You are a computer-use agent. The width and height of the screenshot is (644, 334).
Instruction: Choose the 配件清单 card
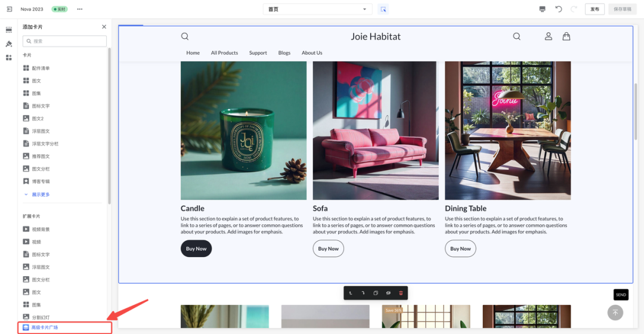(41, 68)
